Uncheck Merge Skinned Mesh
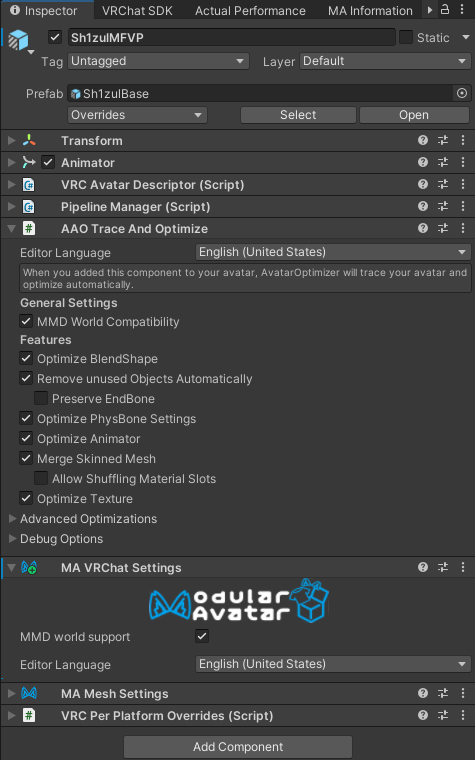The width and height of the screenshot is (475, 760). click(x=26, y=459)
